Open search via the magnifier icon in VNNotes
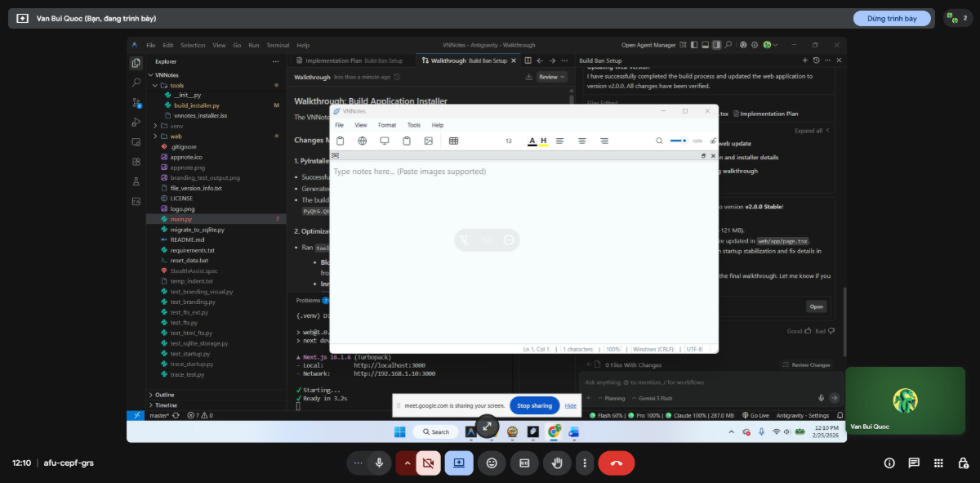Screen dimensions: 980x483 (659, 141)
